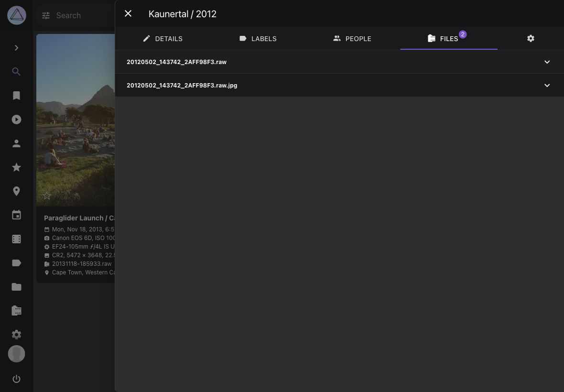Click Logout at the bottom of the sidebar
The height and width of the screenshot is (392, 564).
[16, 379]
